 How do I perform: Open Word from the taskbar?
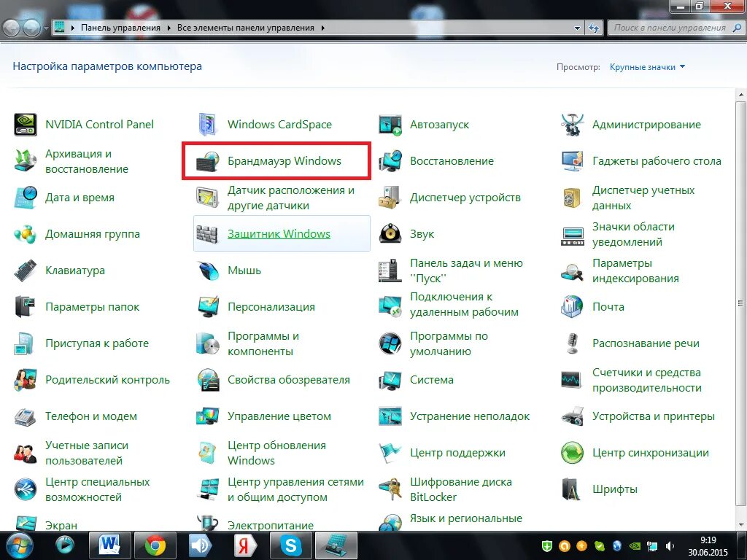109,545
